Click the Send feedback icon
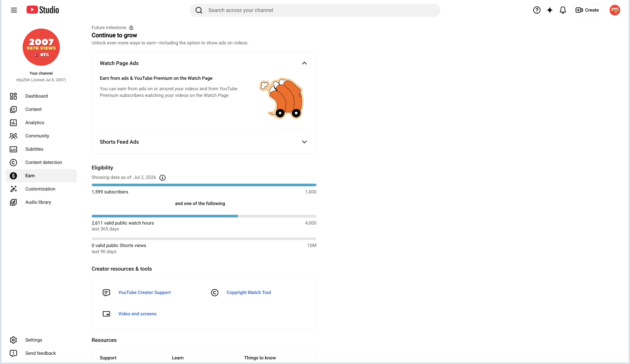This screenshot has width=630, height=364. pos(13,353)
